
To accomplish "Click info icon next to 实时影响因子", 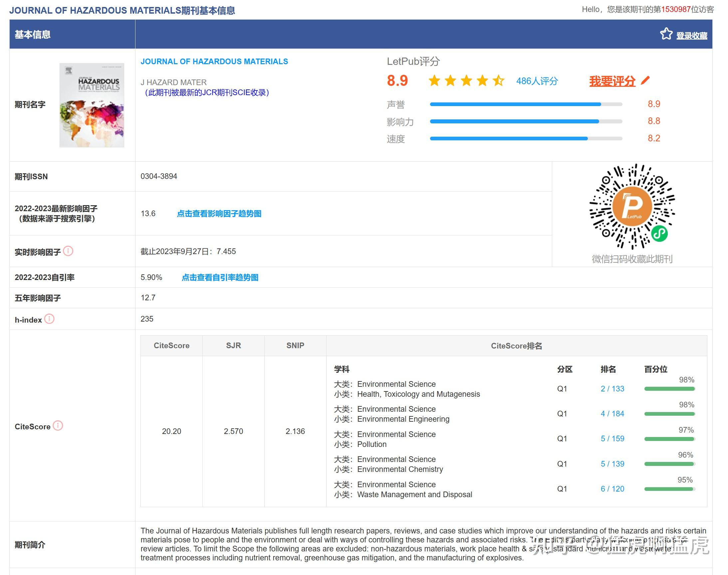I will [68, 251].
